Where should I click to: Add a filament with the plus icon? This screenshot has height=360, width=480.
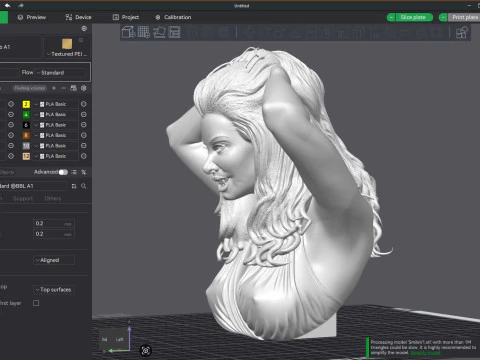coord(54,88)
